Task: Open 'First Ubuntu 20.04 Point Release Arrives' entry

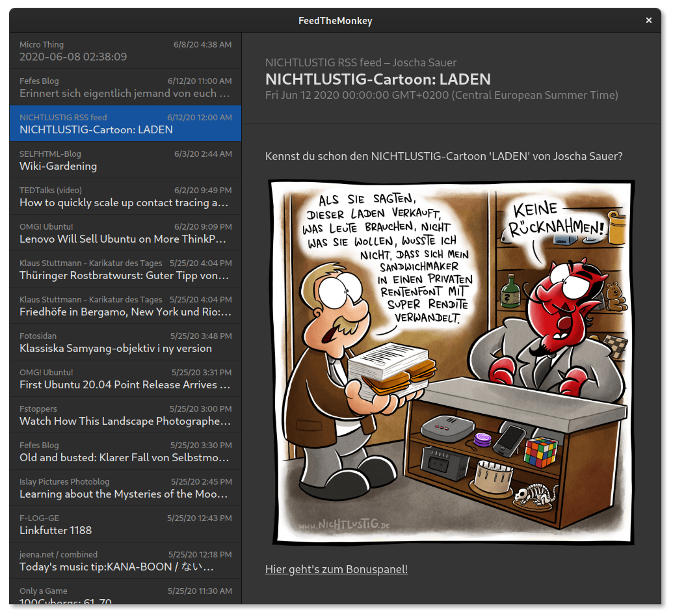Action: [x=125, y=379]
